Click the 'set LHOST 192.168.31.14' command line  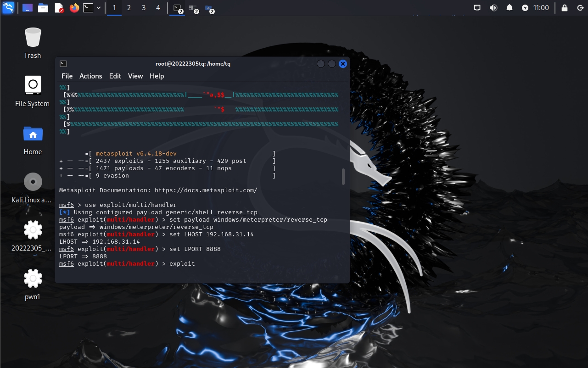(x=212, y=234)
